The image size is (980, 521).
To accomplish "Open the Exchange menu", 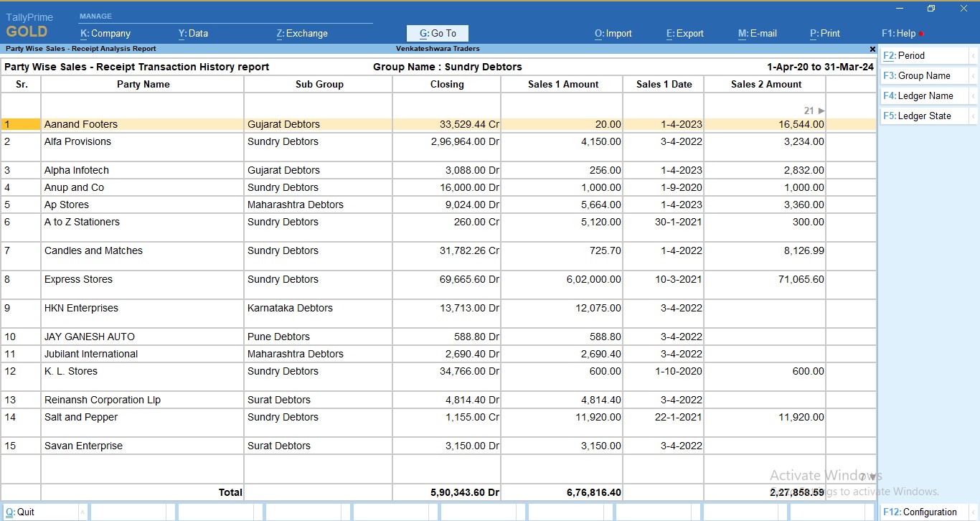I will coord(302,33).
